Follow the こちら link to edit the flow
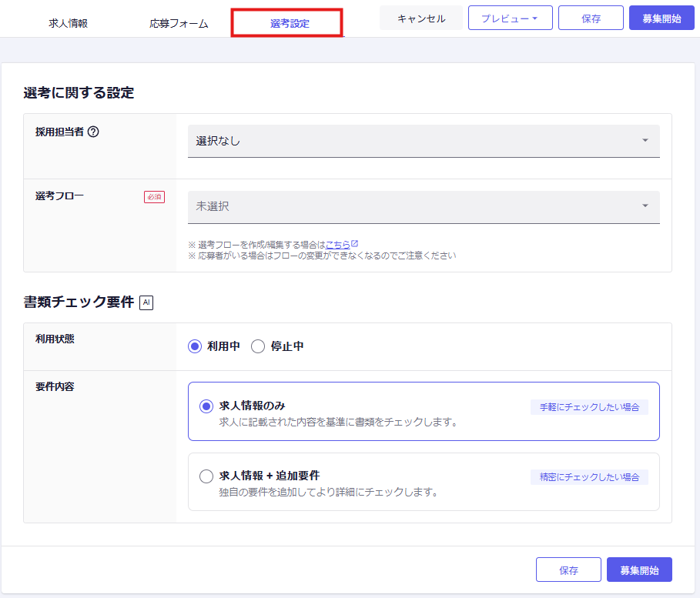 pos(337,245)
